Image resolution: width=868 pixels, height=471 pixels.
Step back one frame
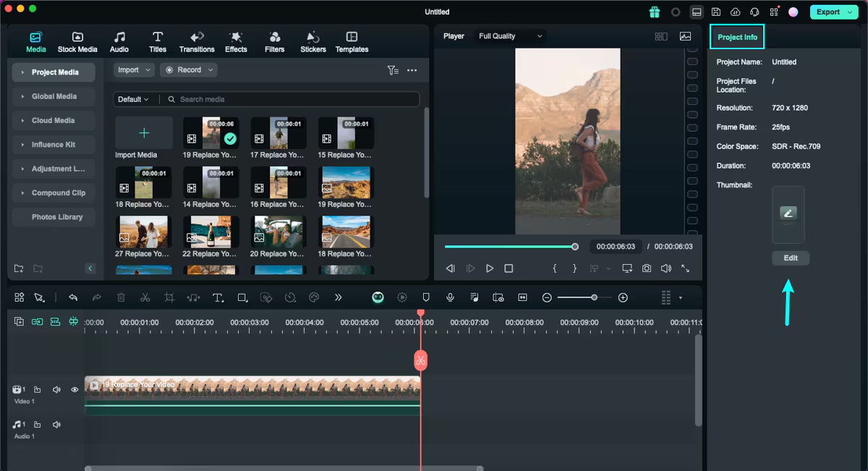tap(451, 268)
